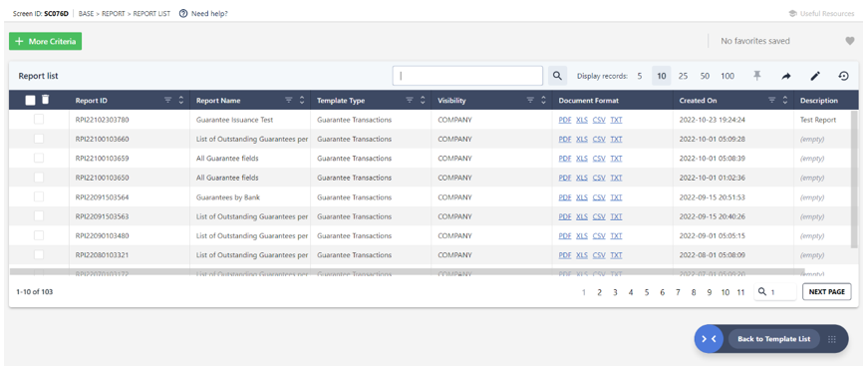This screenshot has height=369, width=868.
Task: Set display records to 25
Action: pyautogui.click(x=683, y=76)
